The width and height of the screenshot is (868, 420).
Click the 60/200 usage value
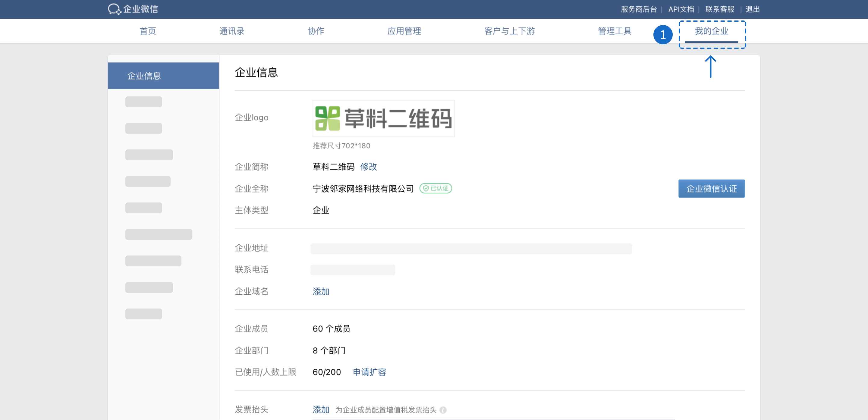pyautogui.click(x=326, y=372)
